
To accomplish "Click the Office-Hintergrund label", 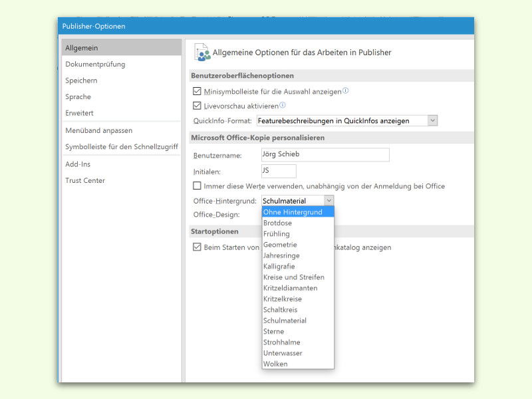I will tap(225, 201).
